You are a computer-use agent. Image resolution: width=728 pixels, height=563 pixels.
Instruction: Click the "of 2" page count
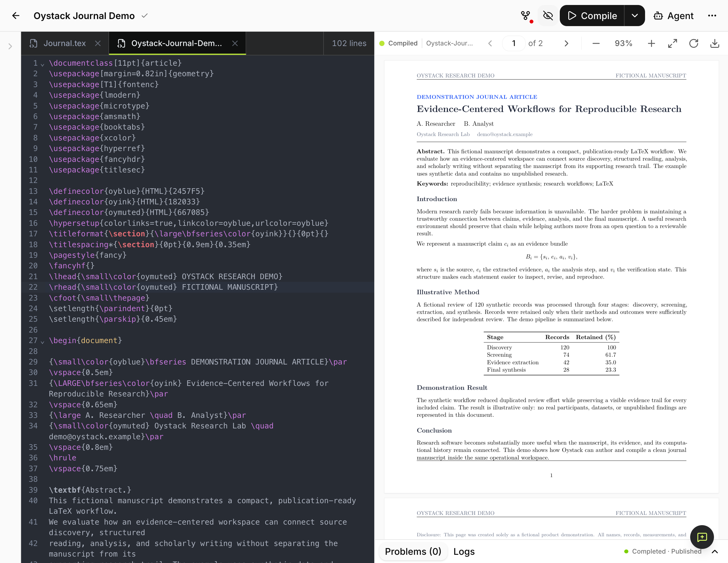tap(535, 43)
